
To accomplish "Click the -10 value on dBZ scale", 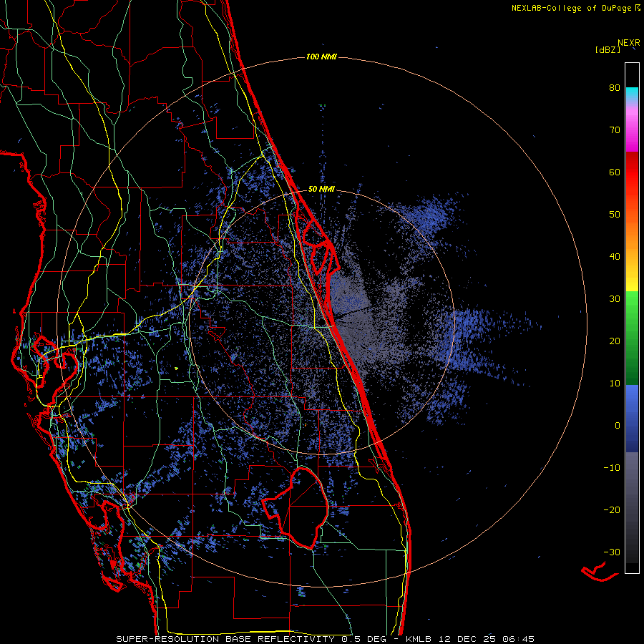I will 612,468.
